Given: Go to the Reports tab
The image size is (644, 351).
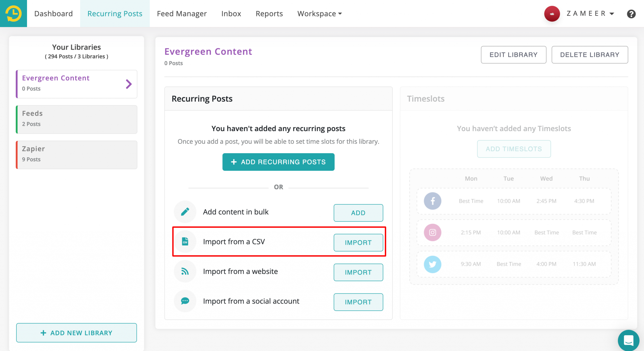Looking at the screenshot, I should (269, 14).
